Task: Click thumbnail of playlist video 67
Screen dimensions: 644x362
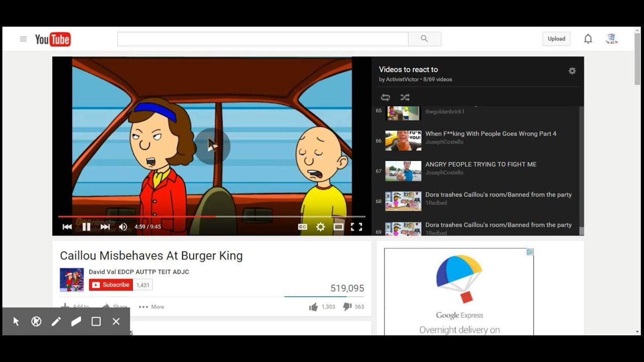Action: [x=403, y=171]
